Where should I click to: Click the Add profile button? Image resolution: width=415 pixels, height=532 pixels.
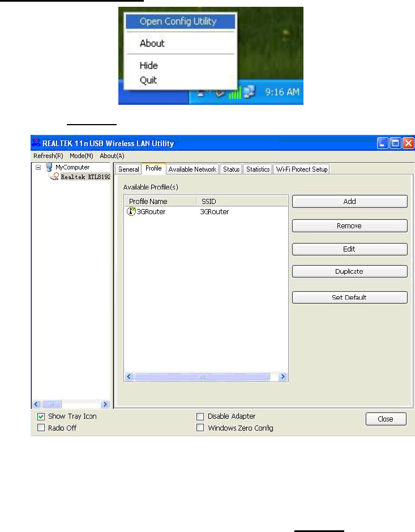tap(349, 202)
